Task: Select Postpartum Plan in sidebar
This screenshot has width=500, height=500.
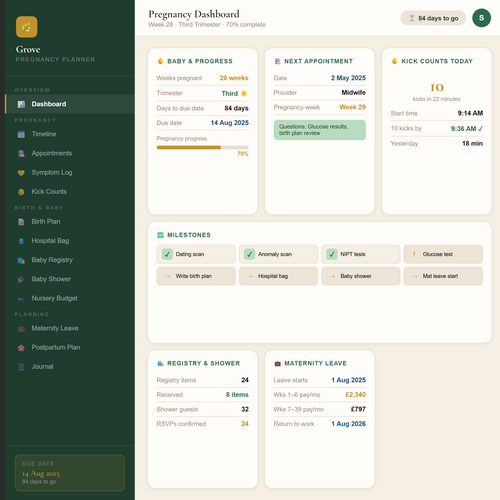Action: (x=70, y=347)
